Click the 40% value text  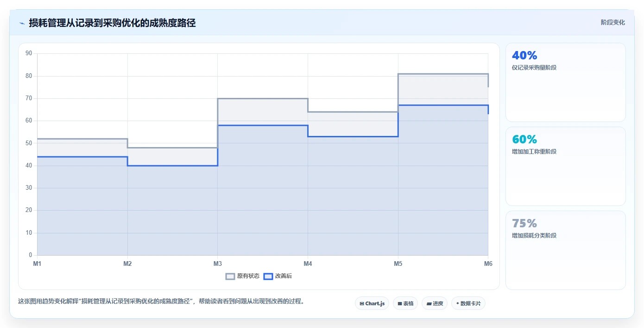[x=524, y=56]
